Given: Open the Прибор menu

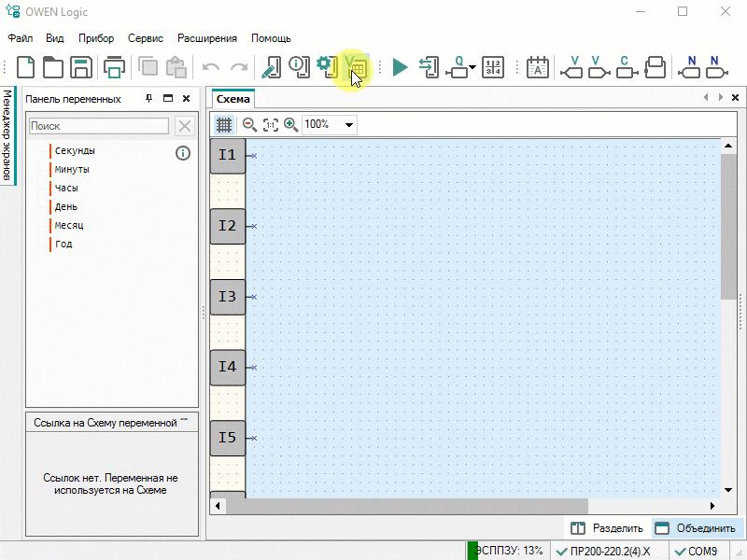Looking at the screenshot, I should (96, 38).
